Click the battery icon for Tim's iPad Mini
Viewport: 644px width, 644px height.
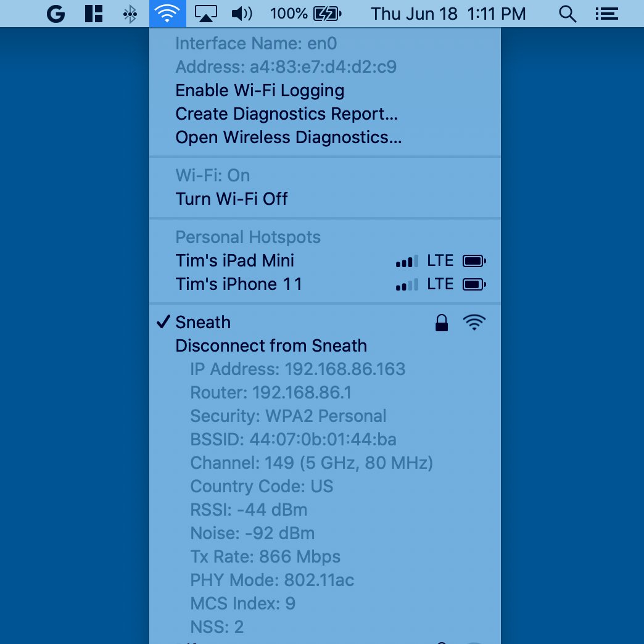(474, 261)
